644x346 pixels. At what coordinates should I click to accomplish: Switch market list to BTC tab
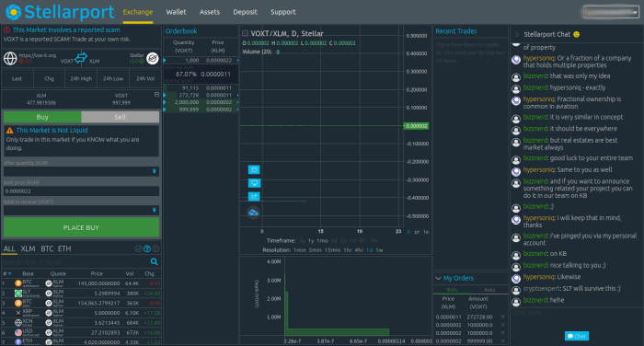tap(47, 248)
